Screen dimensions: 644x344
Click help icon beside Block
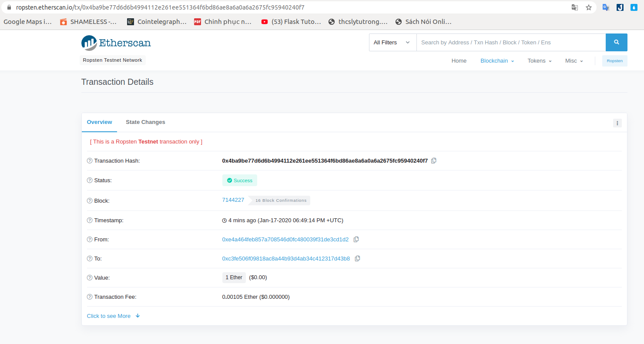click(90, 201)
